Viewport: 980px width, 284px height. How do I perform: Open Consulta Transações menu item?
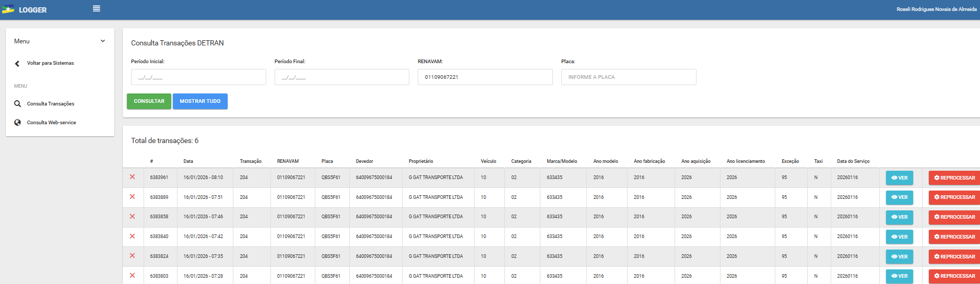point(51,104)
